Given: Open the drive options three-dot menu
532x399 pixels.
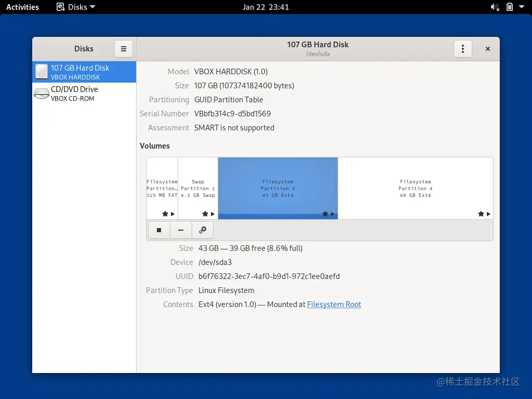Looking at the screenshot, I should click(463, 49).
